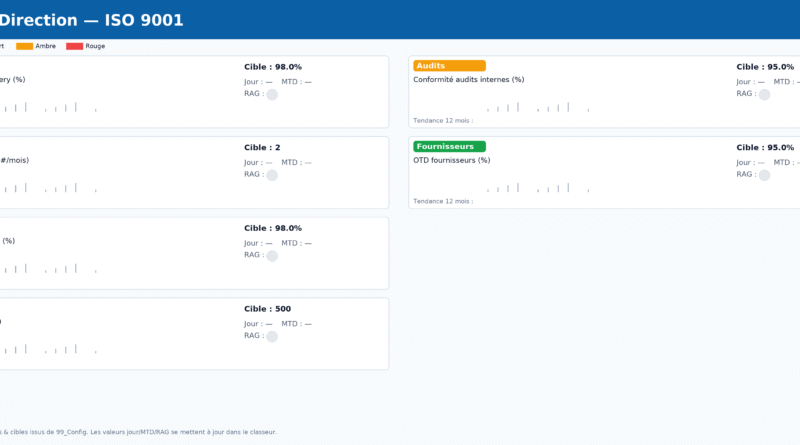
Task: Click the sparkline chart in the Fournisseurs card
Action: [x=538, y=187]
